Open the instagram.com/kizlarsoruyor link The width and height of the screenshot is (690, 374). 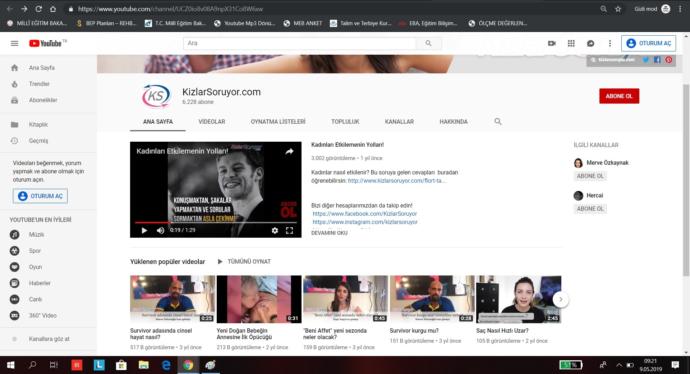coord(365,222)
